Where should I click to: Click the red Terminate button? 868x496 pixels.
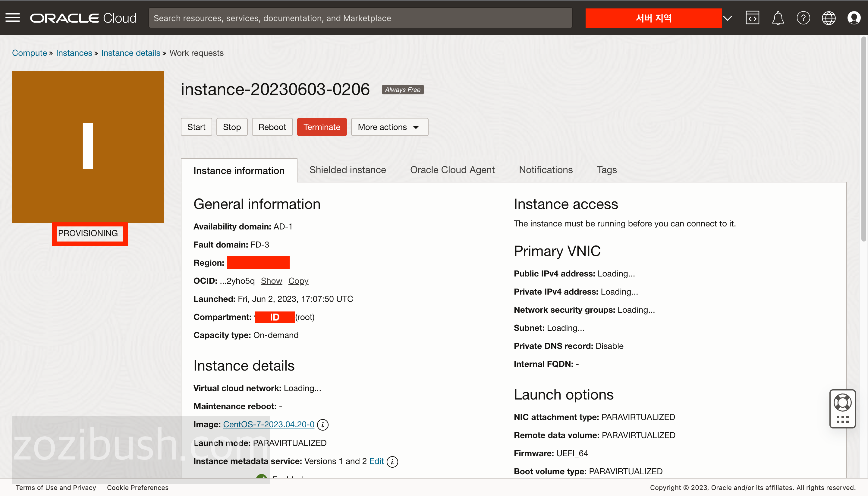point(322,127)
